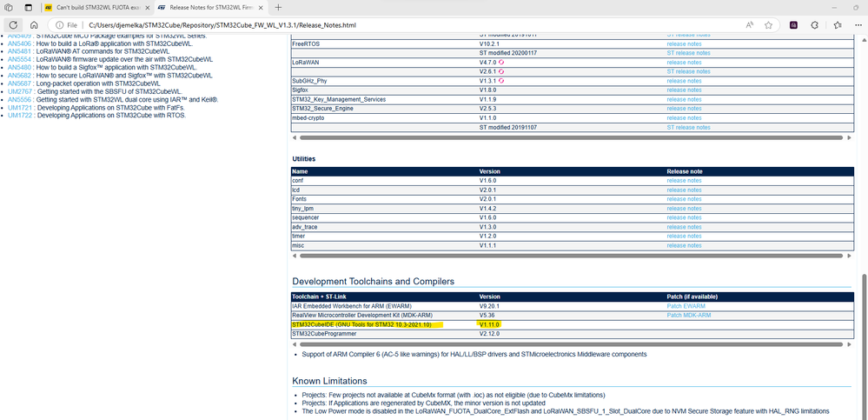Open the AN5556 dual core link
The width and height of the screenshot is (868, 420).
pos(21,99)
